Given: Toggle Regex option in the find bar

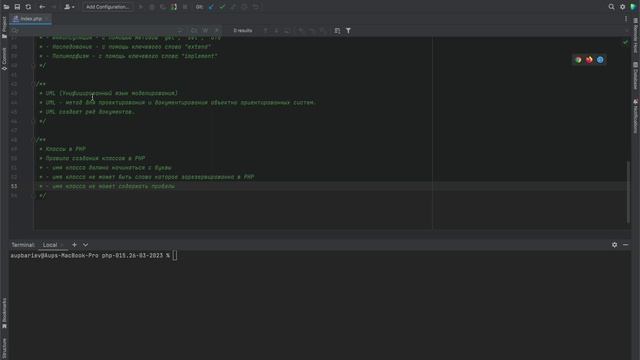Looking at the screenshot, I should [217, 31].
